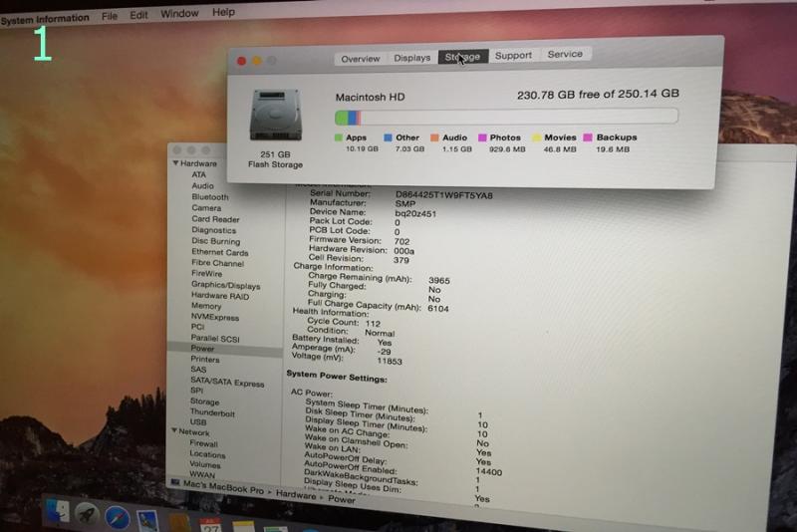Collapse the Hardware section triangle
Viewport: 797px width, 532px height.
click(x=175, y=163)
